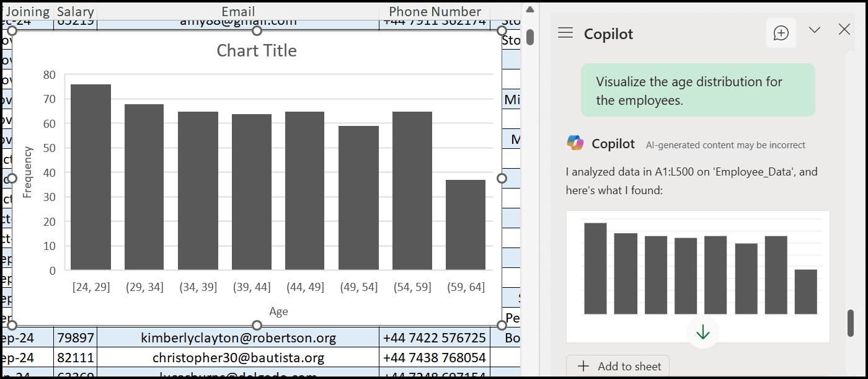
Task: Click the worksheet vertical scrollbar
Action: click(530, 37)
